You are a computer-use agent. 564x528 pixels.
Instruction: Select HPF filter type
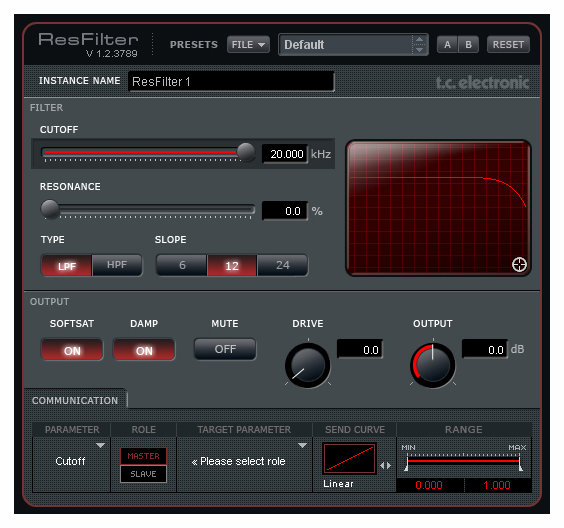click(117, 265)
